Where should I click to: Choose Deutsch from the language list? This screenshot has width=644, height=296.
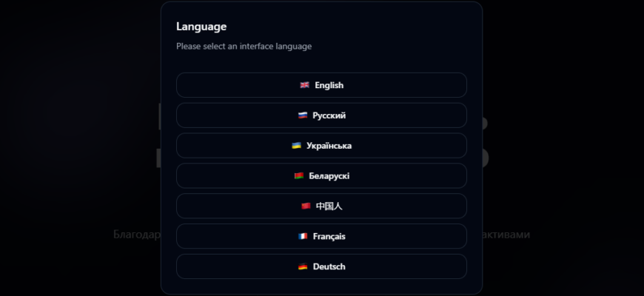pos(321,266)
